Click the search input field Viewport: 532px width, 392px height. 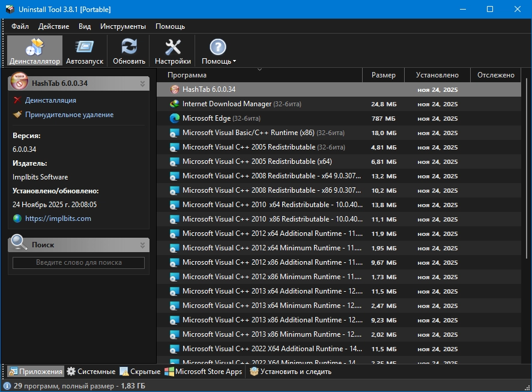coord(79,262)
